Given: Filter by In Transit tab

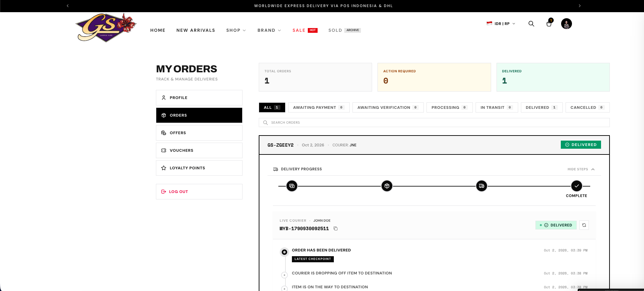Looking at the screenshot, I should (497, 107).
